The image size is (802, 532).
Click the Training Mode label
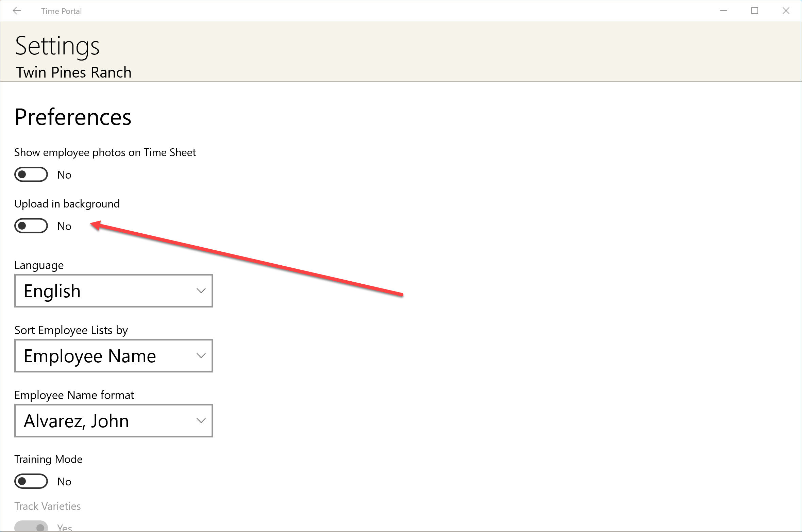coord(48,459)
